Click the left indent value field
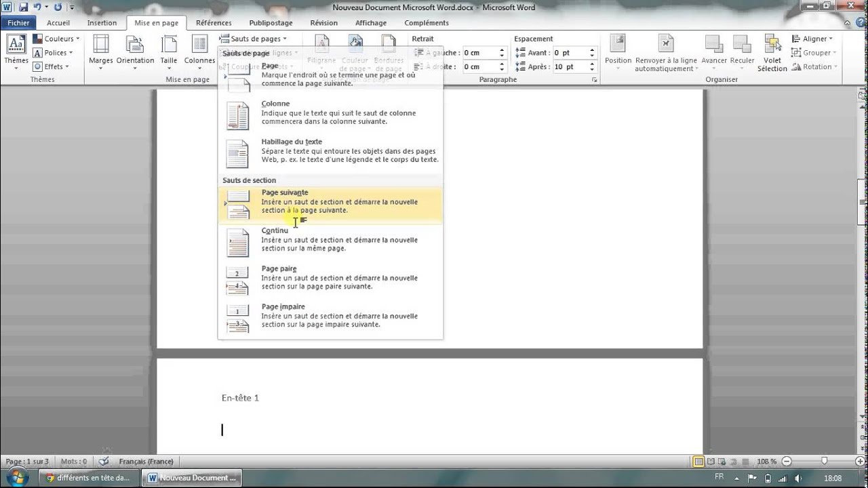The height and width of the screenshot is (488, 868). click(x=479, y=53)
